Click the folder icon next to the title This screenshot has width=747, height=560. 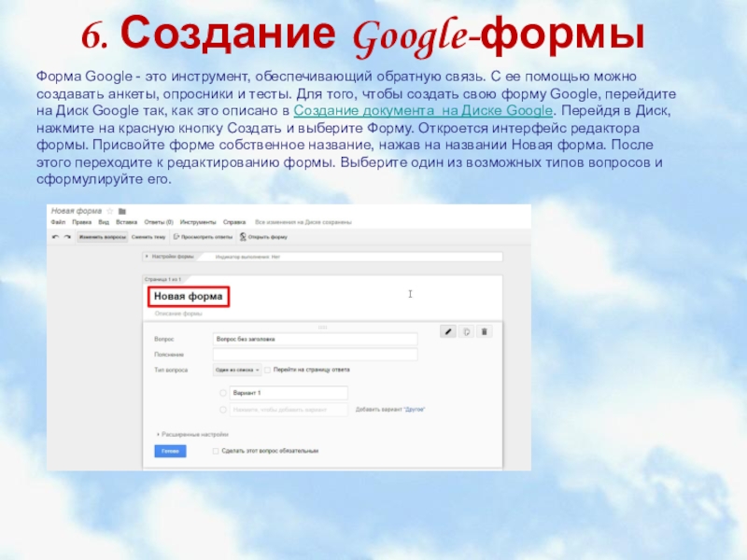[122, 211]
